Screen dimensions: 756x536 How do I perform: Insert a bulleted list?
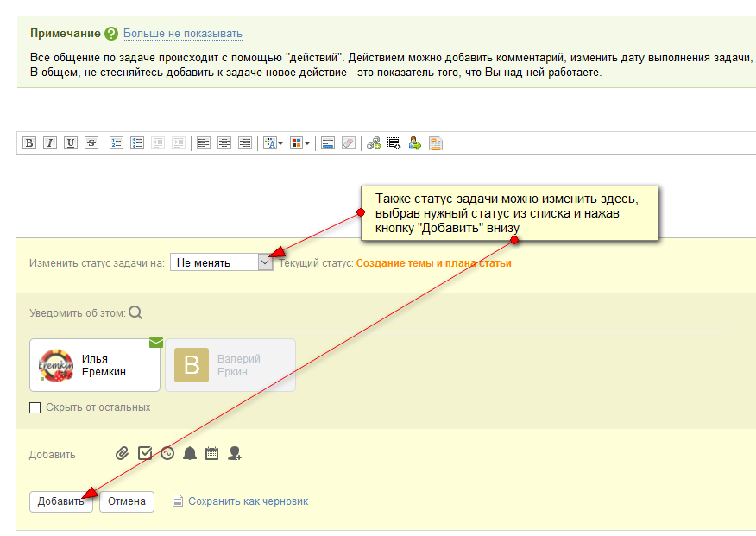(x=137, y=143)
